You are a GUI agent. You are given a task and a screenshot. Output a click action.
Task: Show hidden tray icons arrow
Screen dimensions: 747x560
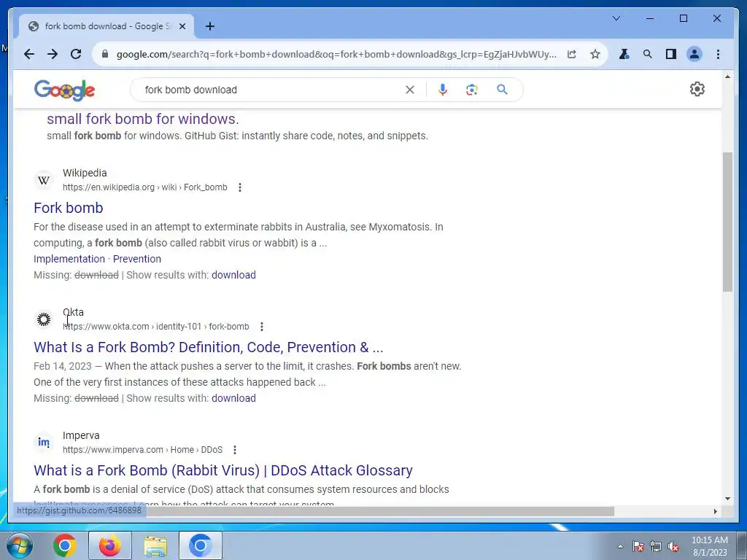pos(620,547)
